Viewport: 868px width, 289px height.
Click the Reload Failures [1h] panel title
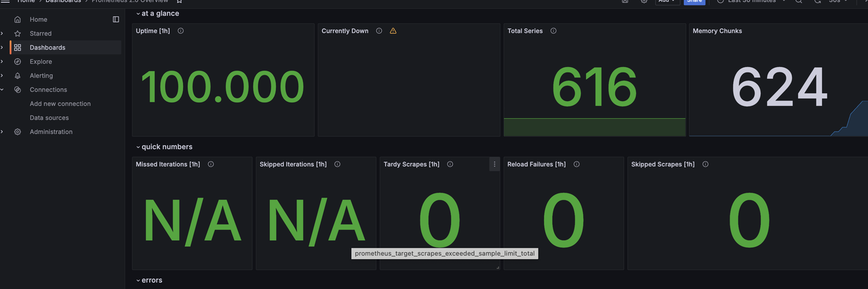pyautogui.click(x=536, y=164)
